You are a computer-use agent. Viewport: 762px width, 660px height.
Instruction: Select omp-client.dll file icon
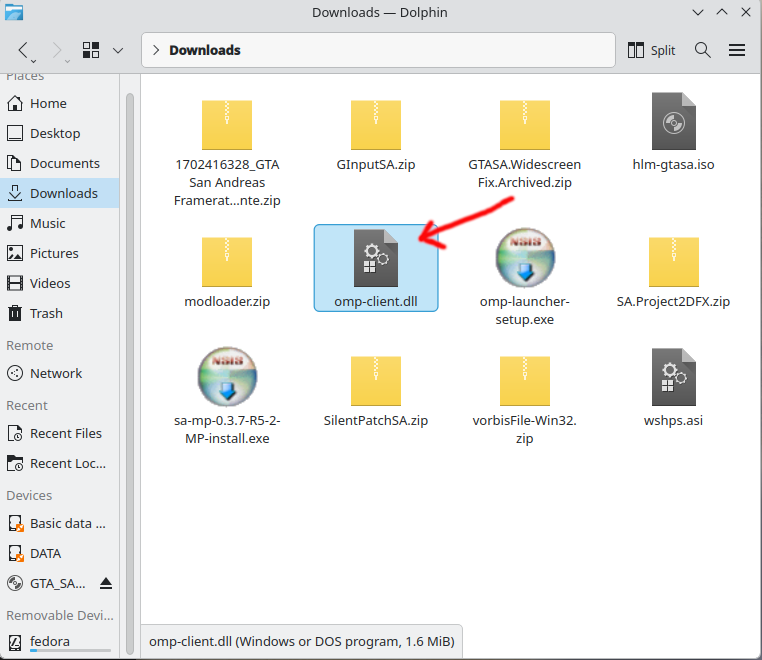pyautogui.click(x=376, y=259)
